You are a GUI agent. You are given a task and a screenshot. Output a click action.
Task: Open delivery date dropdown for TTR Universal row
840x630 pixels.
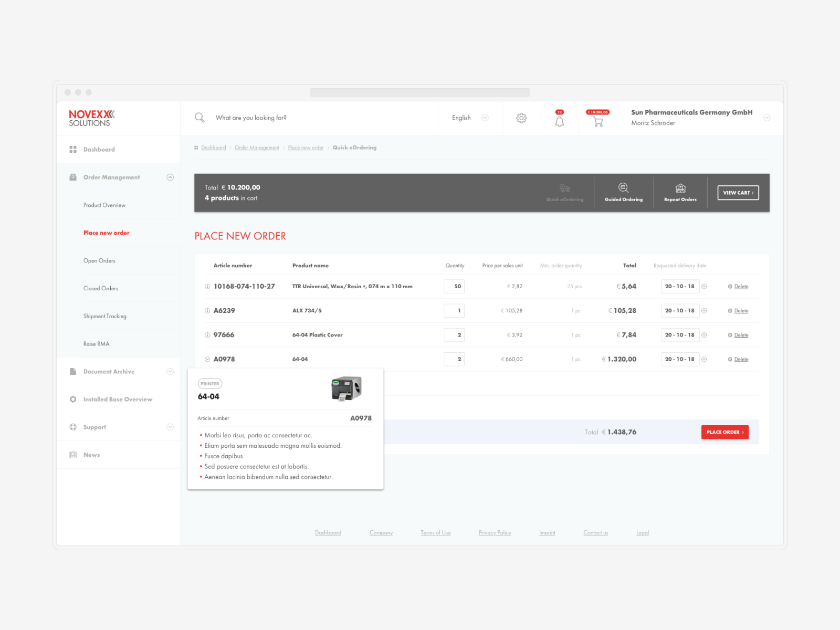[x=704, y=286]
